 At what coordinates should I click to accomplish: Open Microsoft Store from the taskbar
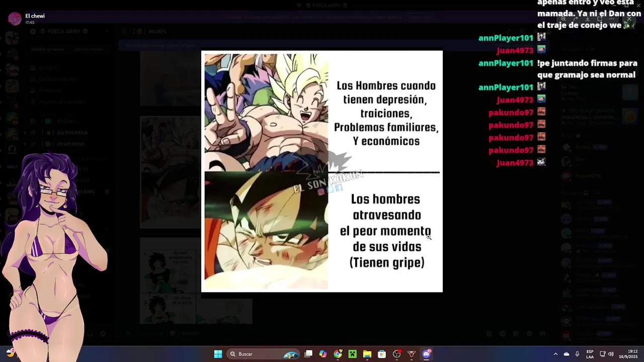382,354
